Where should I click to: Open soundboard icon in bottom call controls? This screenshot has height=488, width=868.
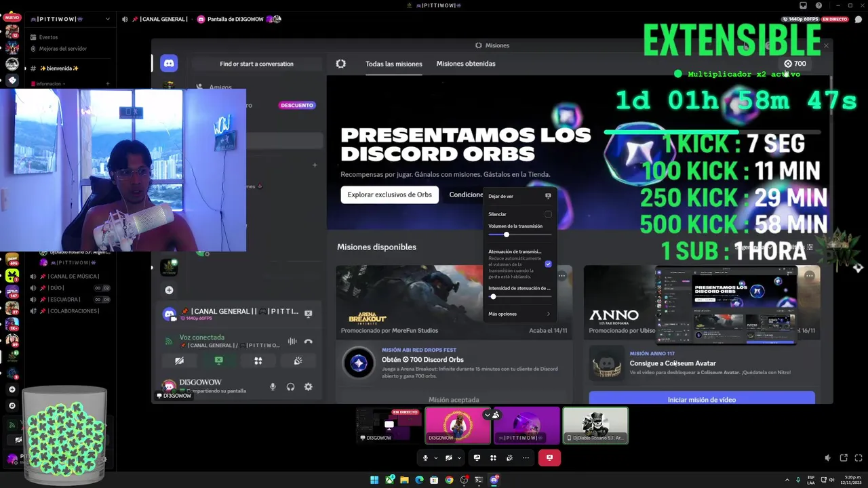coord(509,457)
